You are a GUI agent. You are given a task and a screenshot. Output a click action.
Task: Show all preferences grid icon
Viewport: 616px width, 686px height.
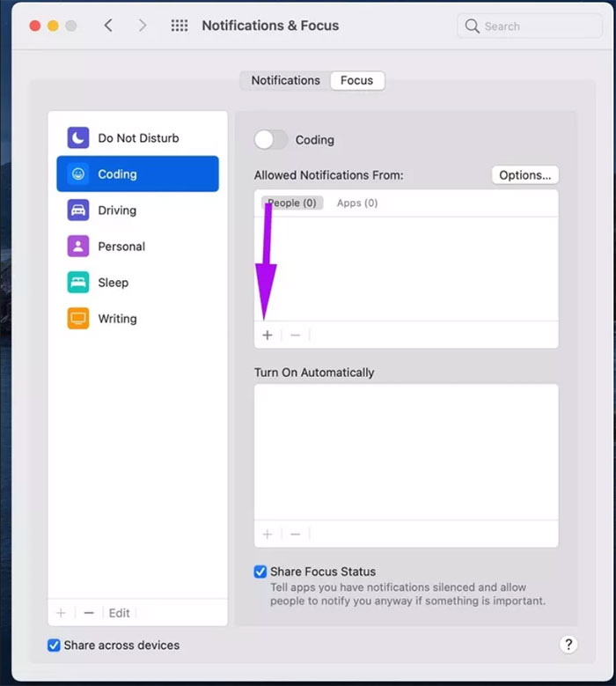pyautogui.click(x=180, y=26)
